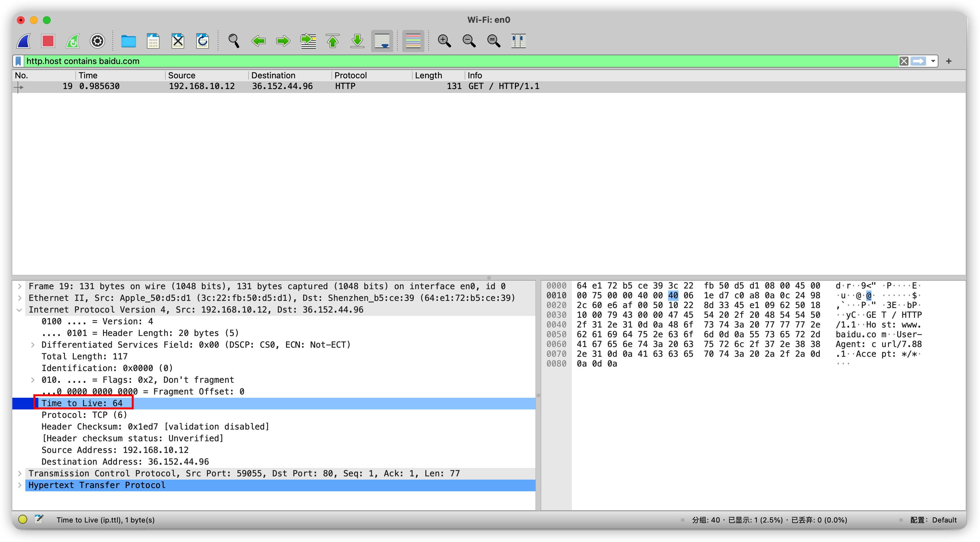Viewport: 980px width, 542px height.
Task: Expand the Frame 19 tree node
Action: (20, 286)
